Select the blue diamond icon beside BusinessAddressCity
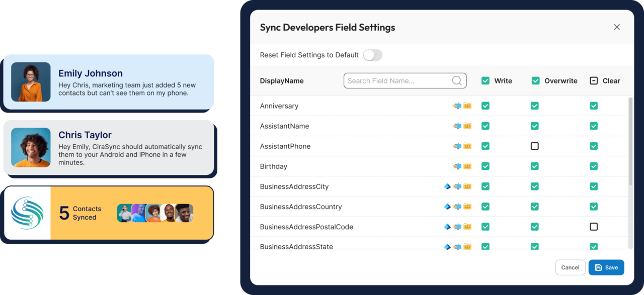The height and width of the screenshot is (295, 644). [447, 186]
